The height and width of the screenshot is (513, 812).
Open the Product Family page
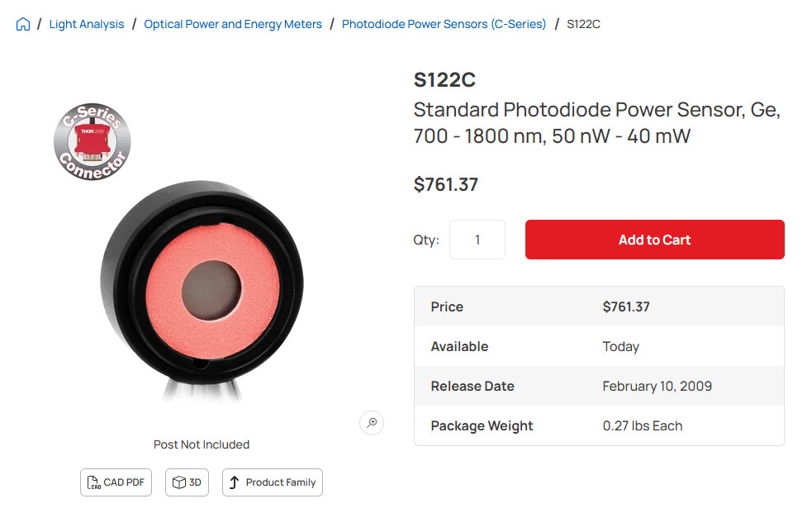coord(272,482)
